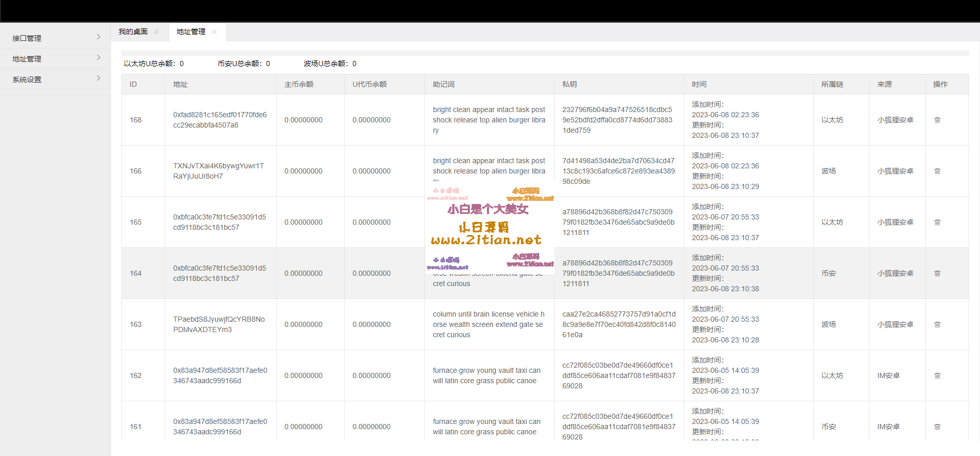Click the ID column header
This screenshot has width=980, height=456.
tap(133, 84)
